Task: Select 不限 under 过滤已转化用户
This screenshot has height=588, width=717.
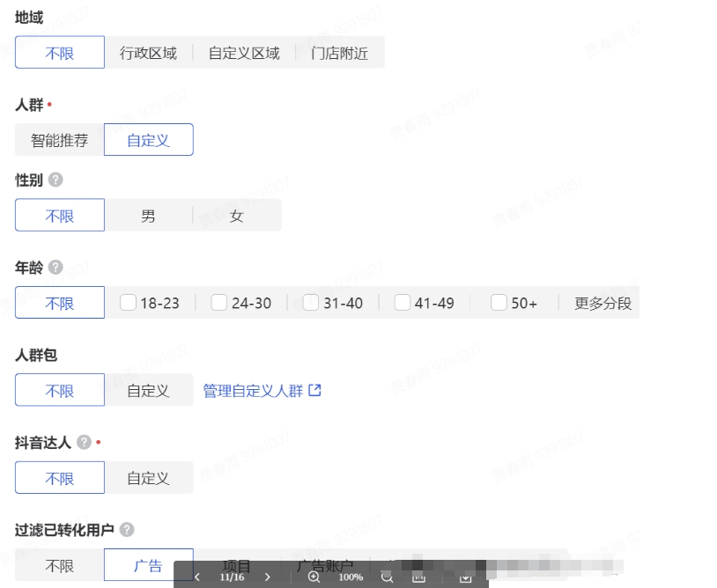Action: (x=59, y=566)
